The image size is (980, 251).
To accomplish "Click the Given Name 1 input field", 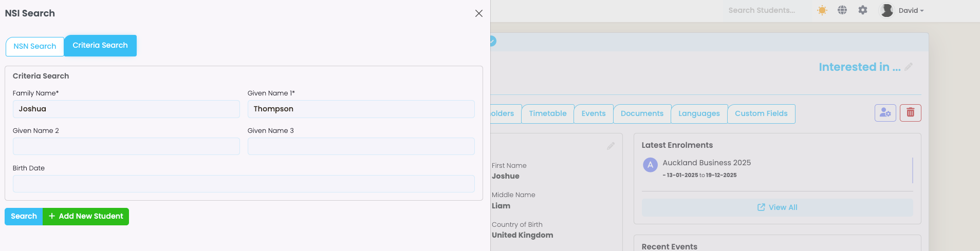I will tap(361, 109).
